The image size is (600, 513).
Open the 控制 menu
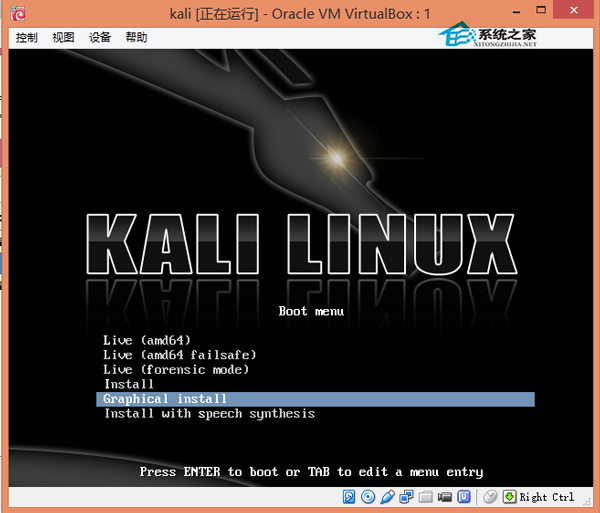pyautogui.click(x=26, y=37)
